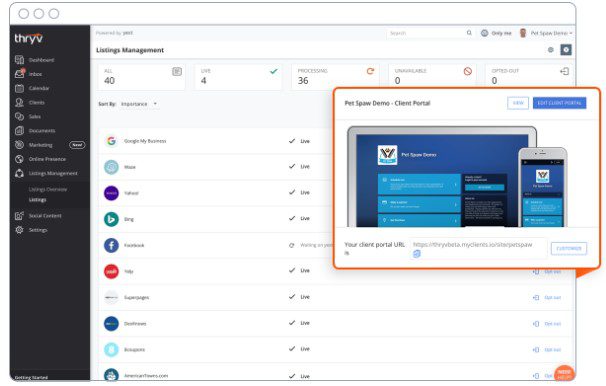
Task: Click the small gear icon near header
Action: (x=551, y=50)
